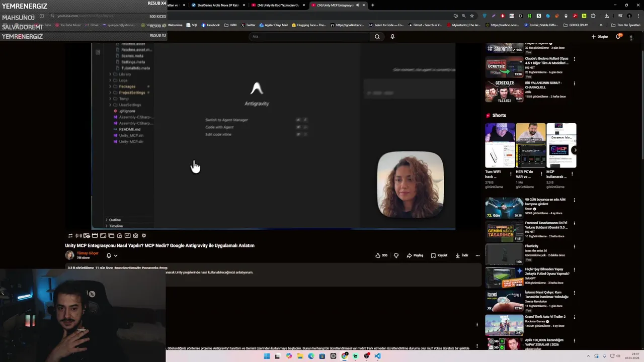Switch to SteelSeries Arctis Nova 3P tab
Image resolution: width=644 pixels, height=362 pixels.
218,5
